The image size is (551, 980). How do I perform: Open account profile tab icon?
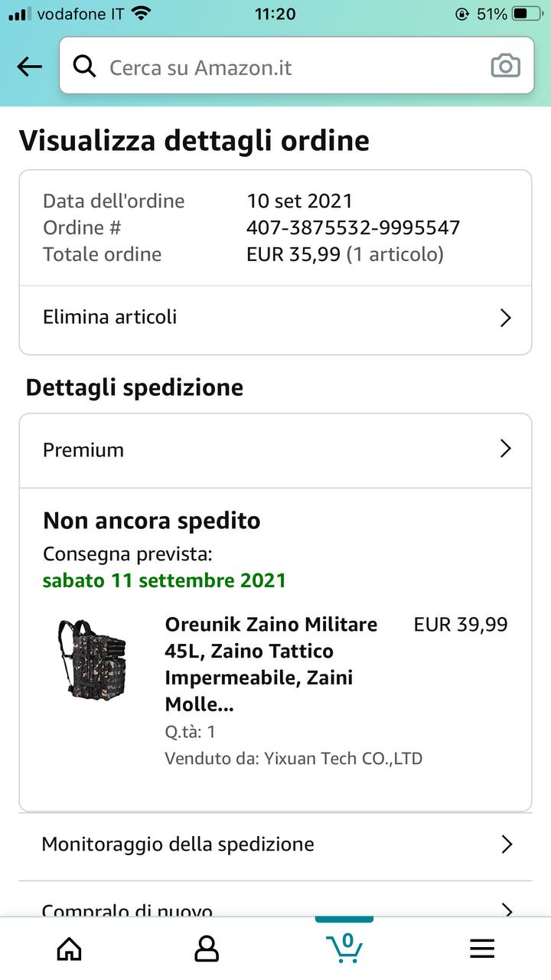click(x=207, y=949)
